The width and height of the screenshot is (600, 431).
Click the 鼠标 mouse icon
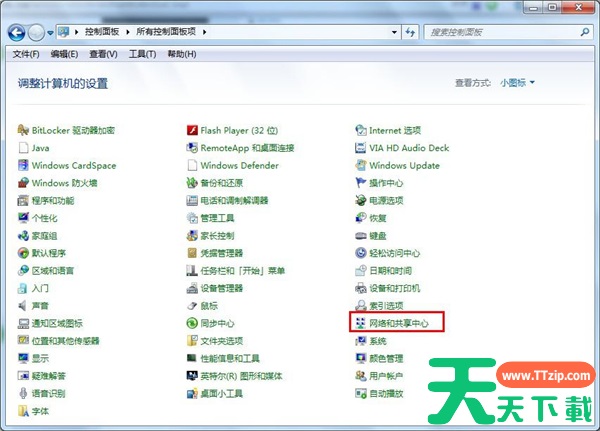[192, 306]
